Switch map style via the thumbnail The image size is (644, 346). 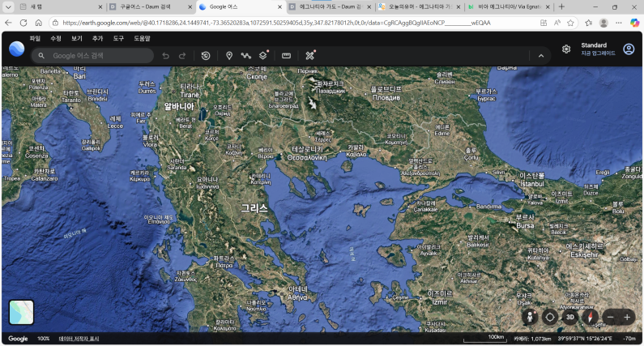[x=21, y=312]
